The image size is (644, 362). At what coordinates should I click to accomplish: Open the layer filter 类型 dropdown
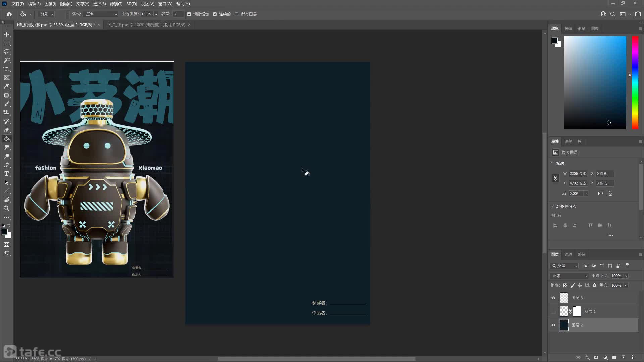click(x=564, y=266)
